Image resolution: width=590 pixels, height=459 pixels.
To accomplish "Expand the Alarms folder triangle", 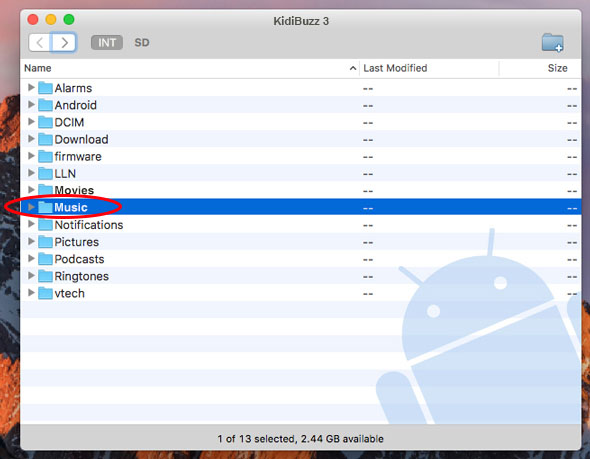I will click(x=31, y=88).
